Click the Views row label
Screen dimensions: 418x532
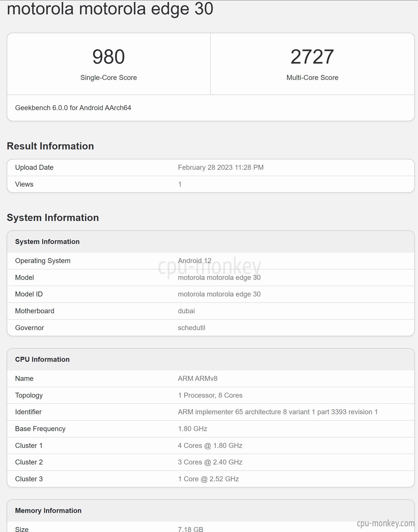coord(24,184)
